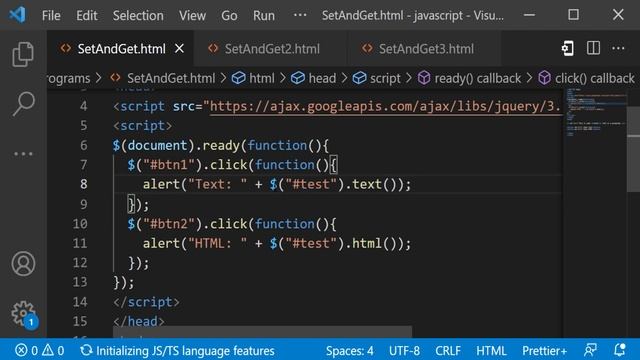
Task: Expand the hidden menu bar items ellipsis
Action: tap(300, 15)
